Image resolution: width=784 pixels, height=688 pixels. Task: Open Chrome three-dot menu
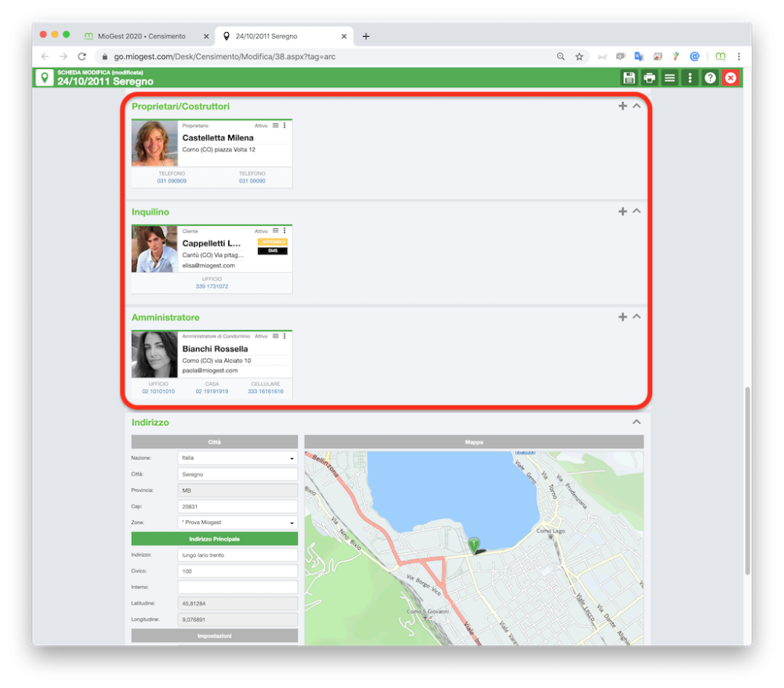pyautogui.click(x=739, y=56)
